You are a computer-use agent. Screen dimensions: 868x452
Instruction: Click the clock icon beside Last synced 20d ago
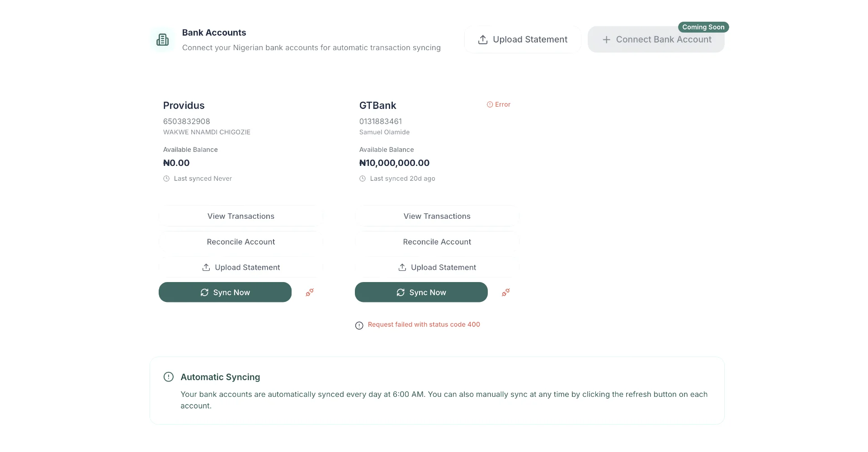(362, 179)
